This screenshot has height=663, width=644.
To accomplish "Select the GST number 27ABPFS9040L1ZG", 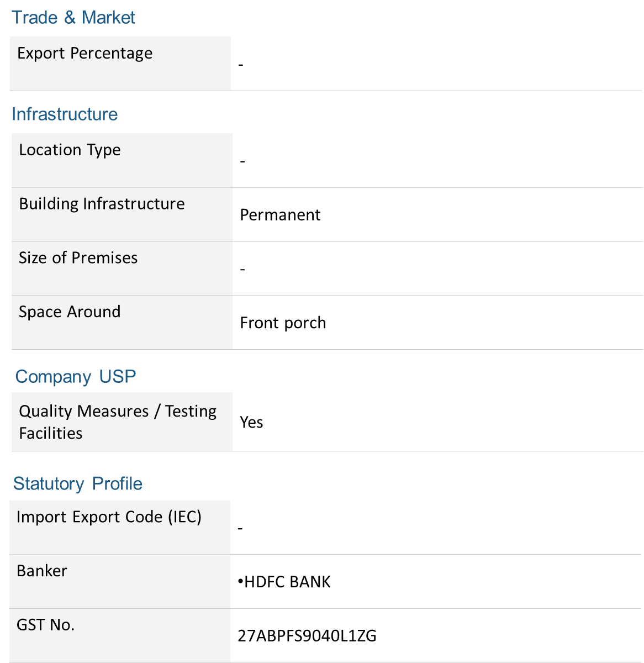I will click(307, 636).
